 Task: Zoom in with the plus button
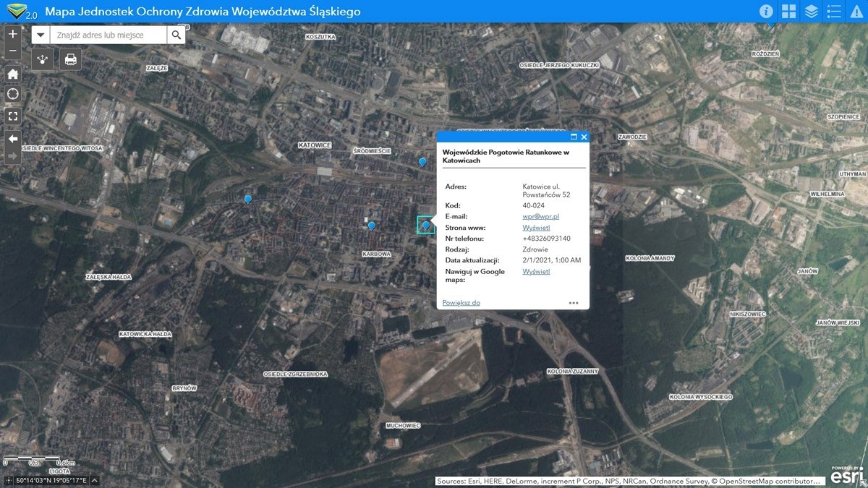point(12,34)
